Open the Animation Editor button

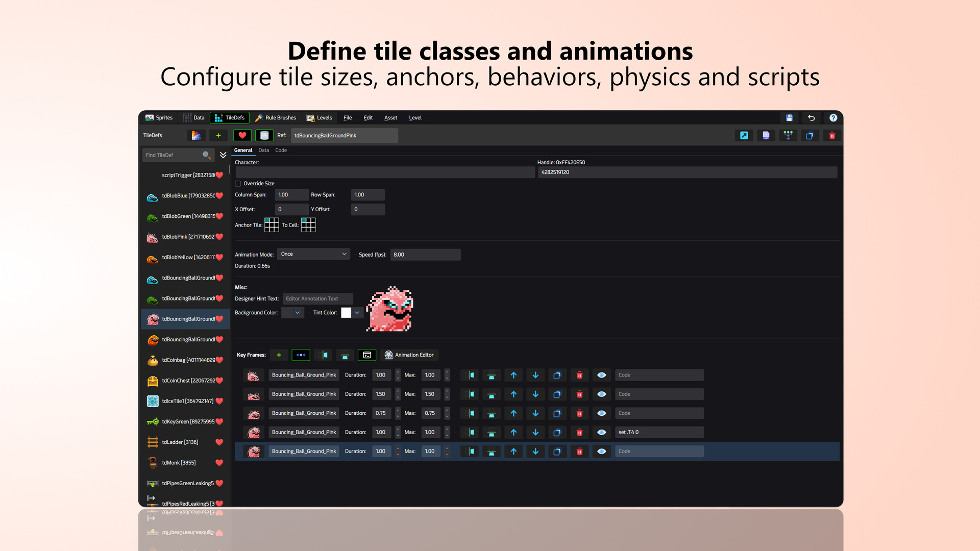coord(409,355)
